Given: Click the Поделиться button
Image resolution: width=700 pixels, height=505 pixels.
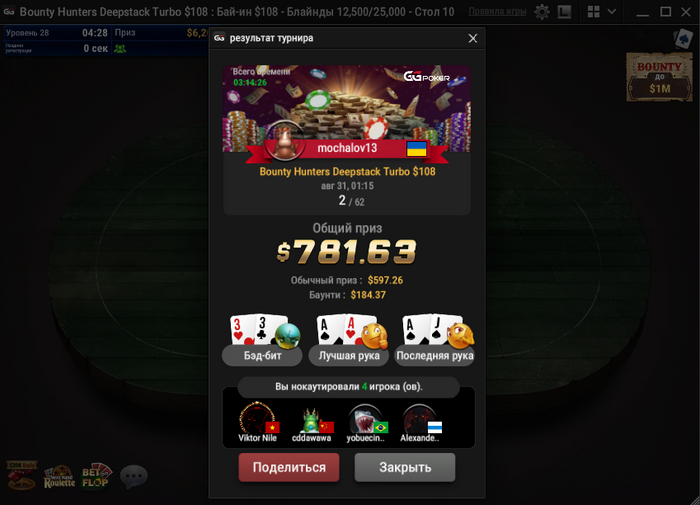Looking at the screenshot, I should [x=289, y=467].
